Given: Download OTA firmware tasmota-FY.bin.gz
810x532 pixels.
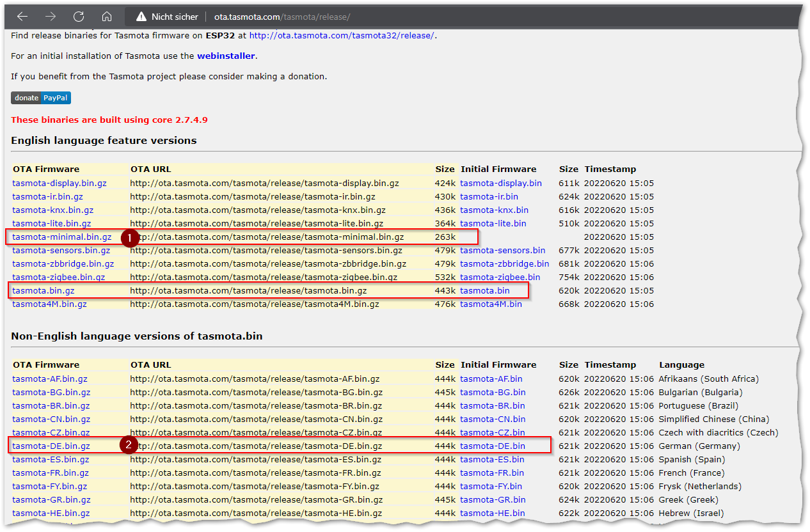Looking at the screenshot, I should click(50, 487).
